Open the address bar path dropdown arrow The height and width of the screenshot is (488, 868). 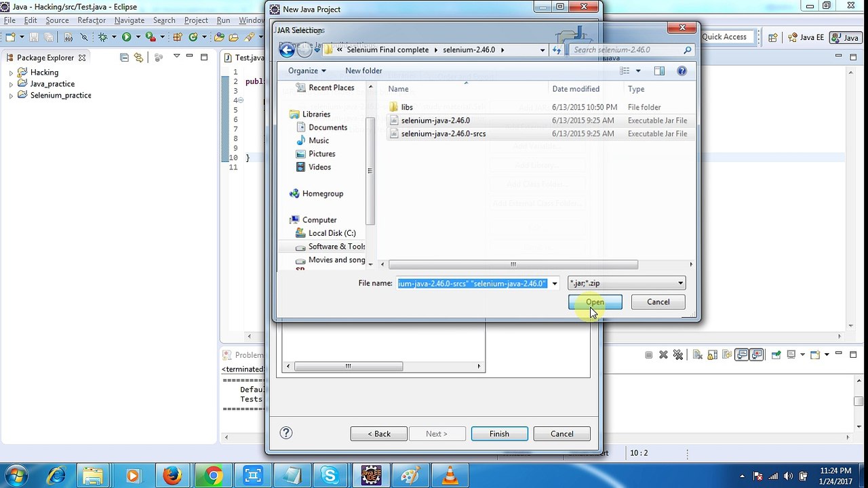pyautogui.click(x=542, y=49)
